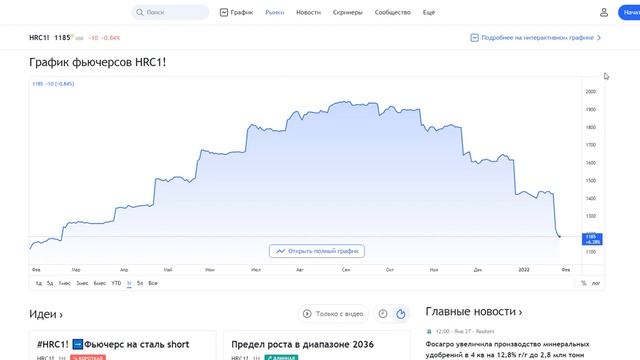Screen dimensions: 640x360
Task: Click the chart icon beside График
Action: (x=224, y=12)
